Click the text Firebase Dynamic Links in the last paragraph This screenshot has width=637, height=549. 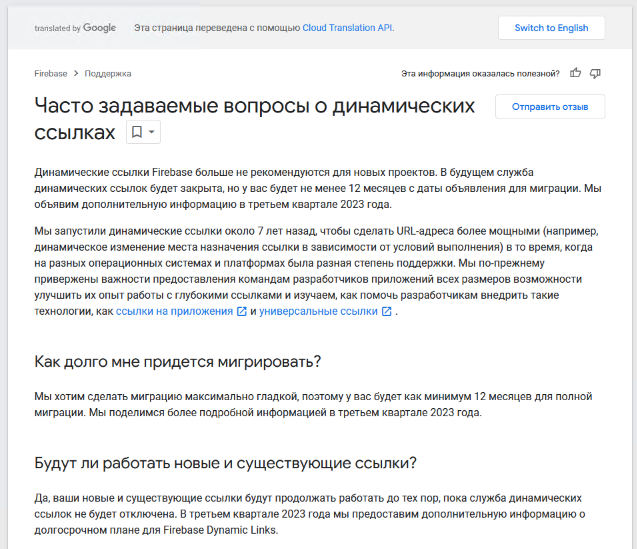click(x=219, y=530)
